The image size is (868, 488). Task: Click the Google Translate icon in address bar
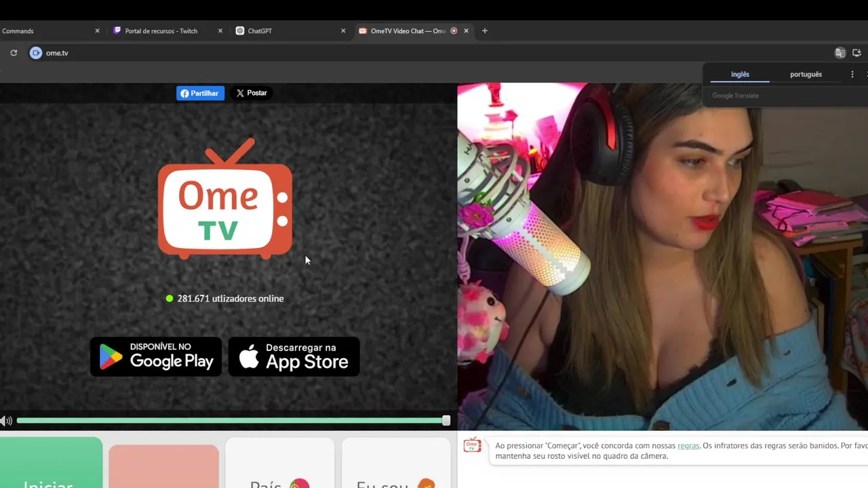[x=840, y=53]
